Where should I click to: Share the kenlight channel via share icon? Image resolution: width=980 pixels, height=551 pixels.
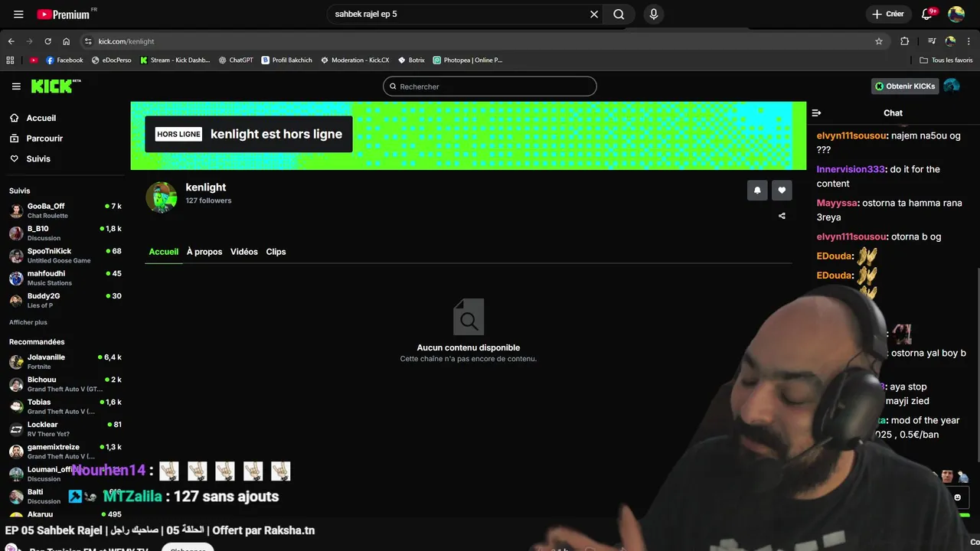[x=782, y=216]
